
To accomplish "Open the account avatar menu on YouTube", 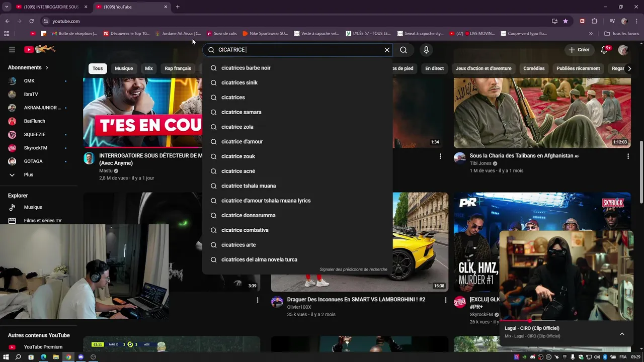I will coord(623,50).
